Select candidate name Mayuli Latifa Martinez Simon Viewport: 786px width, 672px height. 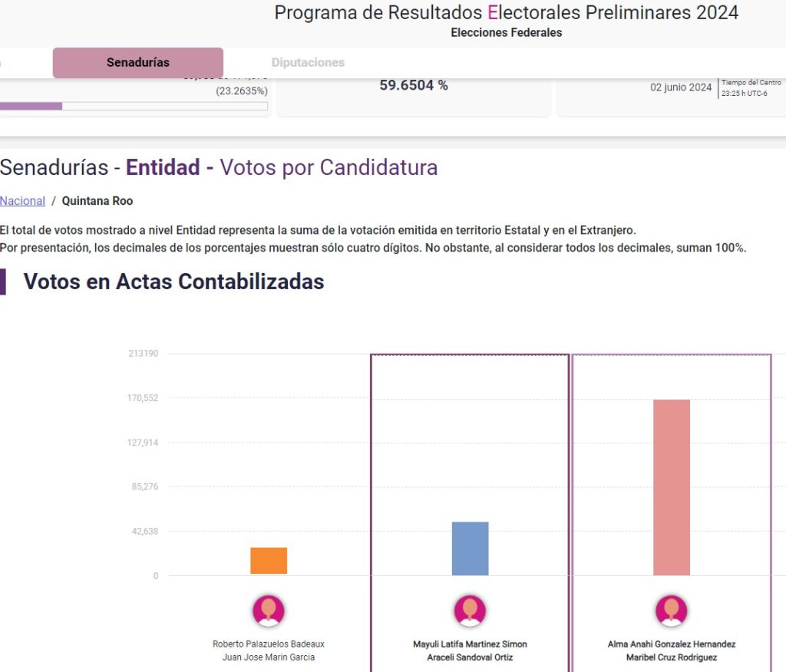click(x=470, y=644)
